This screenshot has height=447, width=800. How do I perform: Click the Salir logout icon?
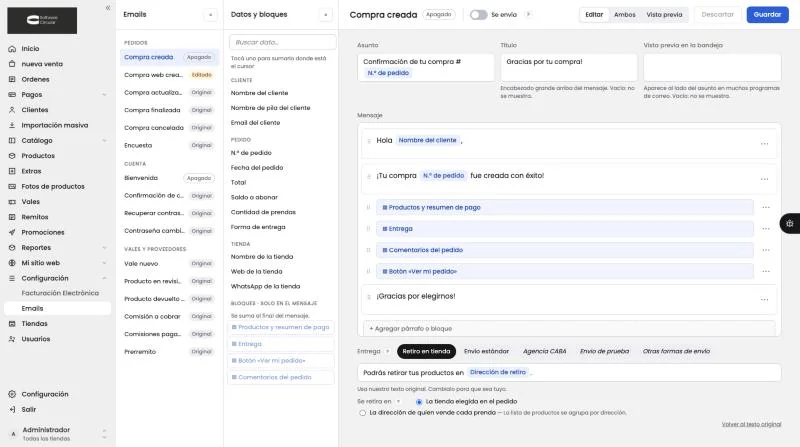click(x=12, y=409)
